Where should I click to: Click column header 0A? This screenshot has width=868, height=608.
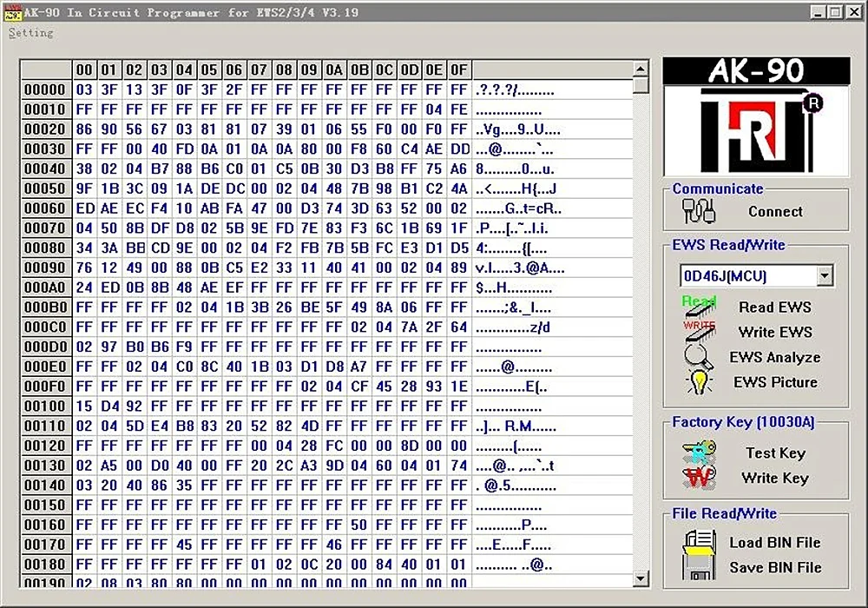[x=334, y=69]
